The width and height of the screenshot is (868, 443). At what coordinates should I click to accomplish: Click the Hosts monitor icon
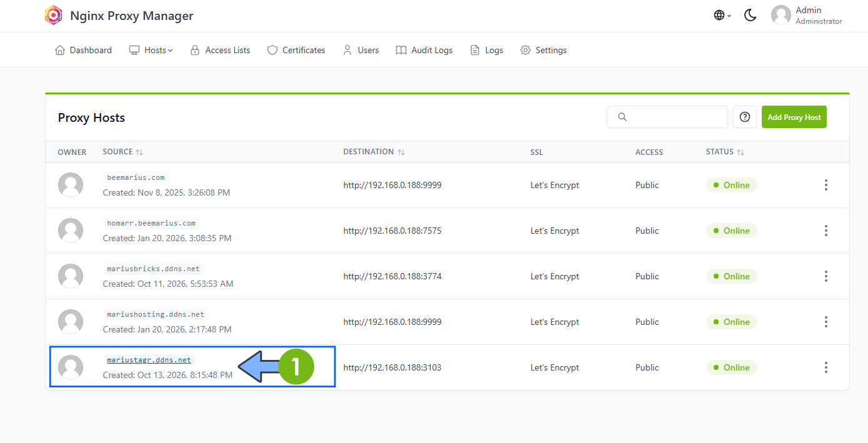pyautogui.click(x=134, y=50)
